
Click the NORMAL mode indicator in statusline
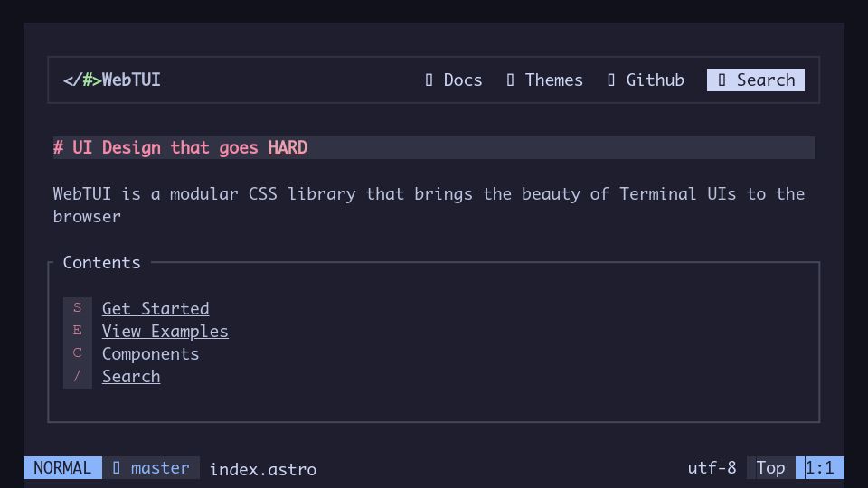tap(62, 468)
